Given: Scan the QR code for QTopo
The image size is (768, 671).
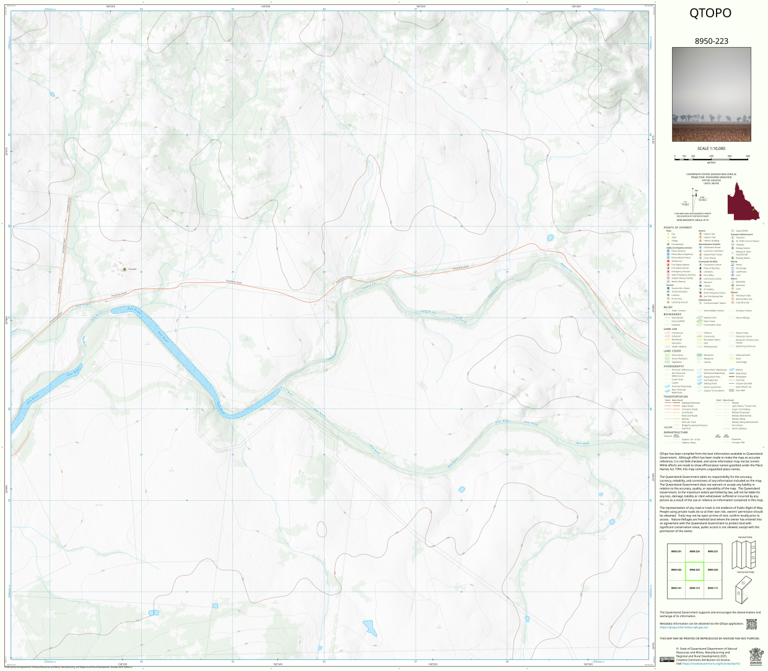Looking at the screenshot, I should [751, 624].
